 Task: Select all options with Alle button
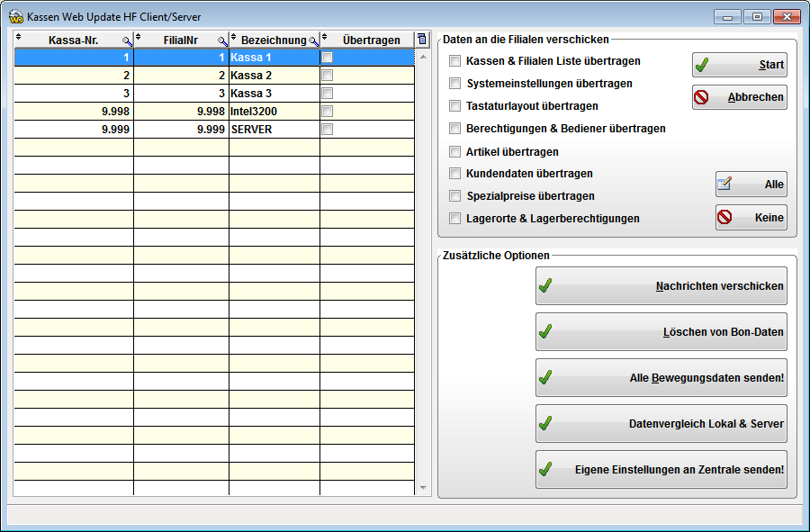[x=751, y=185]
